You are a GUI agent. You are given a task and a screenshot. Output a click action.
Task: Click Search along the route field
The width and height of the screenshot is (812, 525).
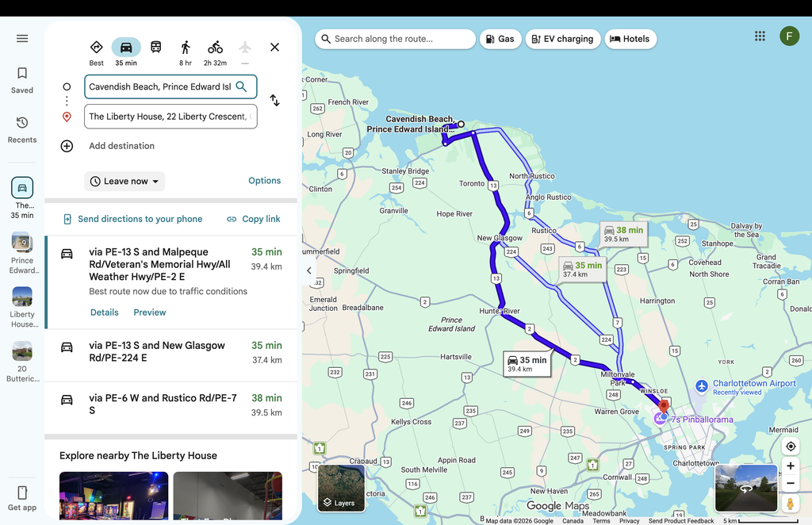(395, 39)
